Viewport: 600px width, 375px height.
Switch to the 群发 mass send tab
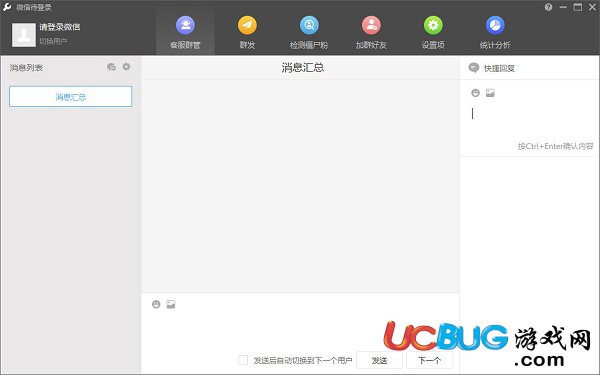click(x=247, y=33)
